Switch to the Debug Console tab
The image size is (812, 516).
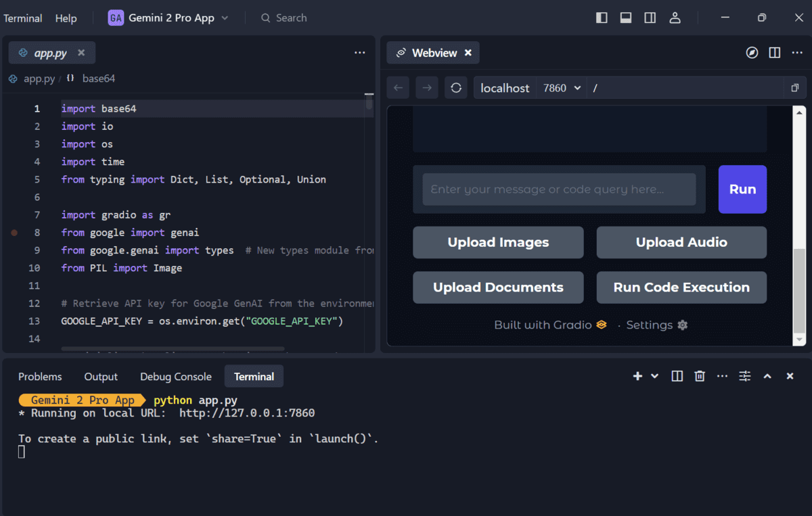click(x=176, y=377)
